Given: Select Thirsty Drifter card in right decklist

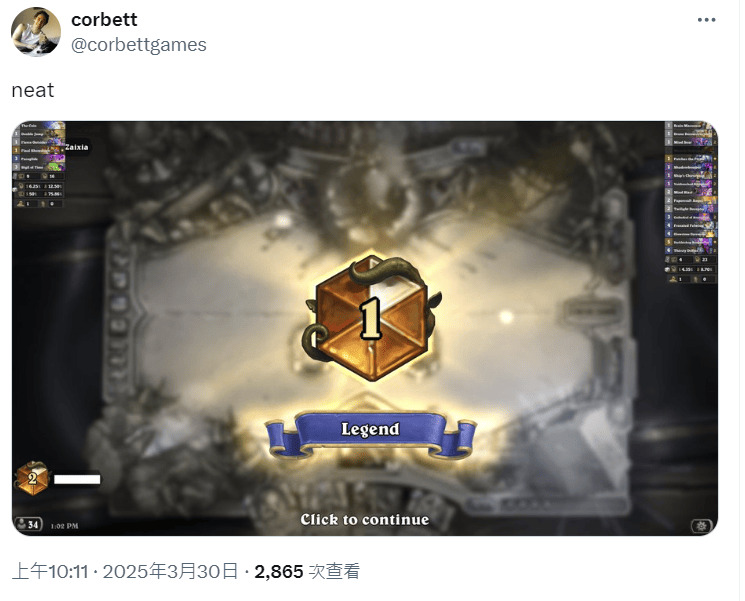Looking at the screenshot, I should click(691, 250).
